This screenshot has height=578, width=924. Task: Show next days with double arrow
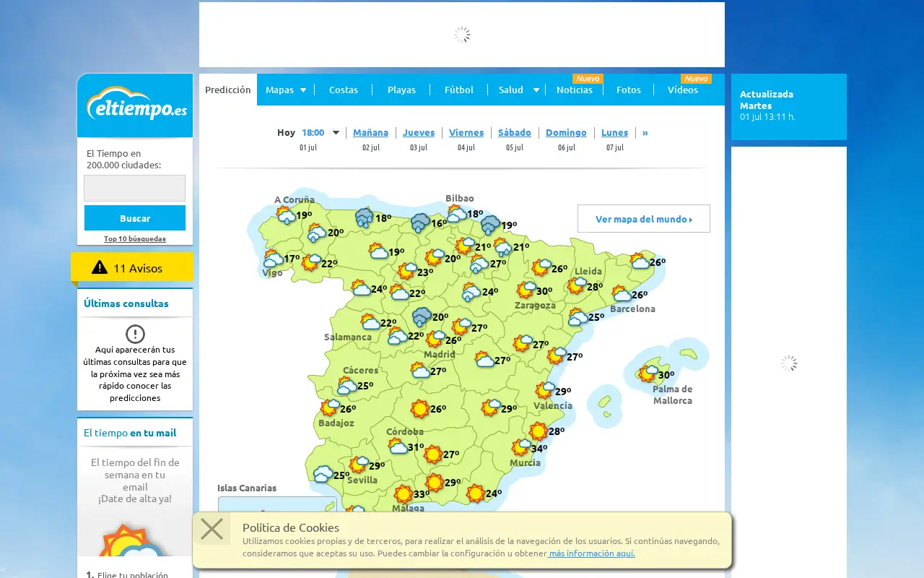pos(645,132)
